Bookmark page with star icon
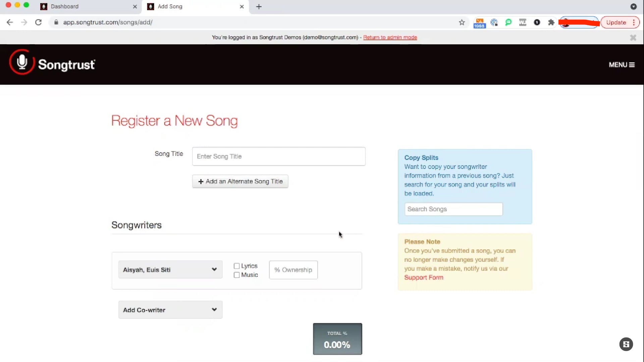This screenshot has height=362, width=644. coord(462,22)
